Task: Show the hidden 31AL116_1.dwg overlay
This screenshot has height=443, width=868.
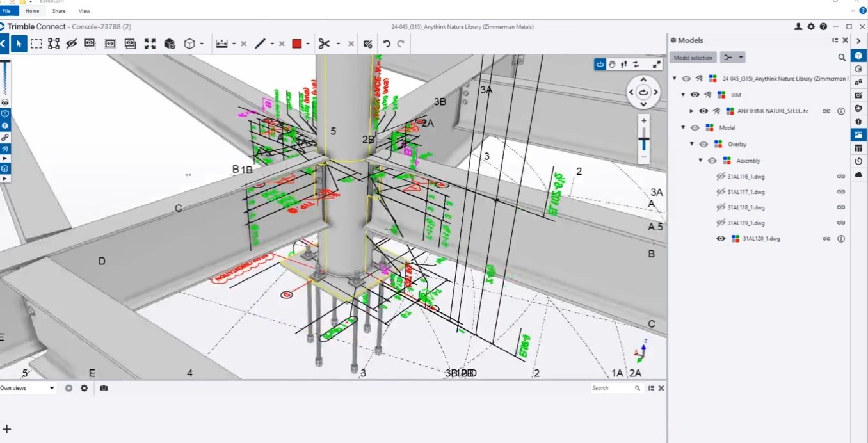Action: pyautogui.click(x=721, y=176)
